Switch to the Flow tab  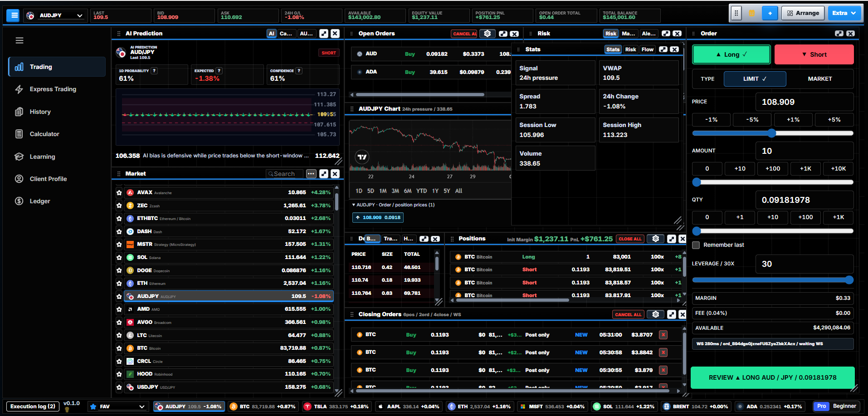click(647, 49)
